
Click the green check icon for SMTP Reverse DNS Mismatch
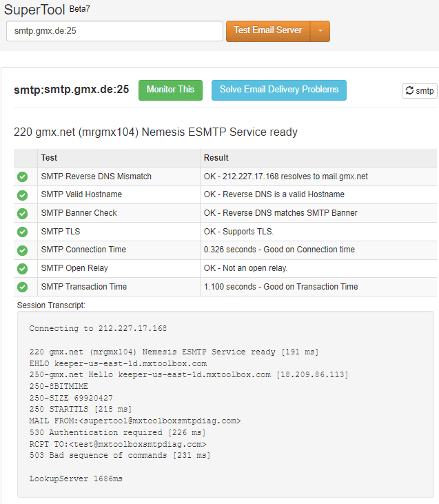point(22,177)
